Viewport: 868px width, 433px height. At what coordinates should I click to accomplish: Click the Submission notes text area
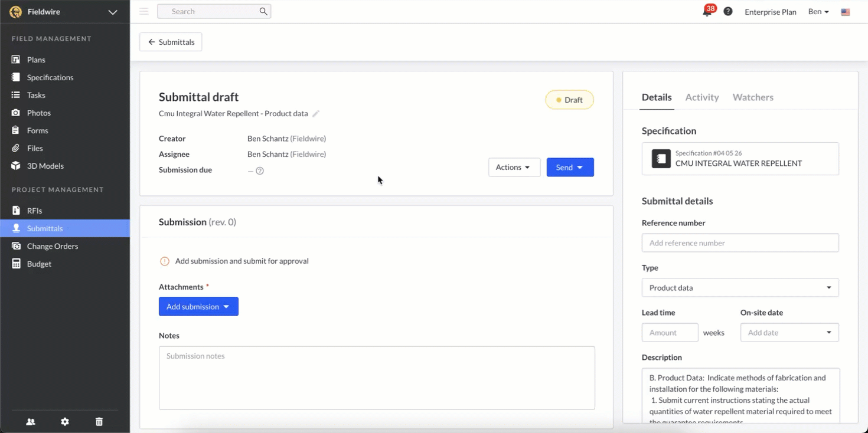point(377,378)
